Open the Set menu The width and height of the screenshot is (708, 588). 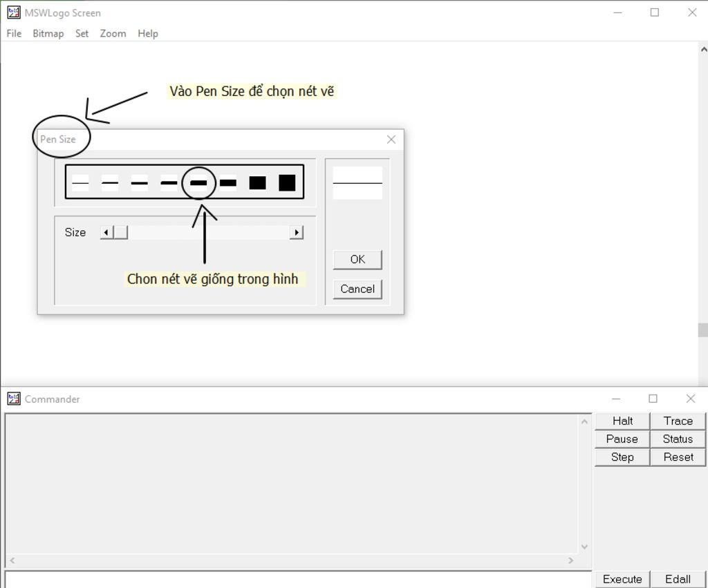point(82,33)
